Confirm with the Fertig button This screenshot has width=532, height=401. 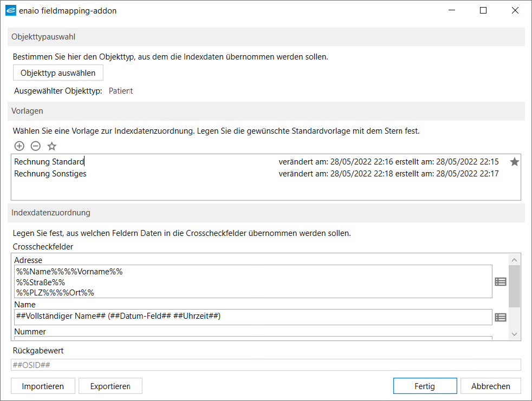coord(424,386)
